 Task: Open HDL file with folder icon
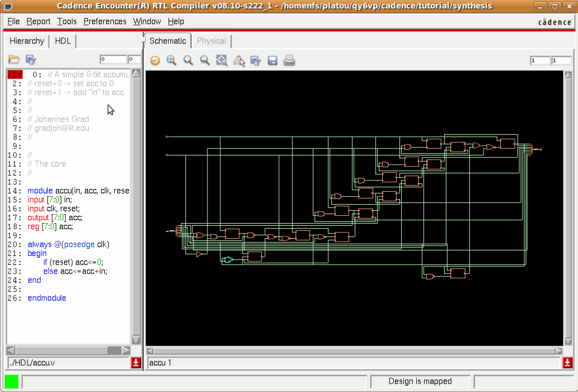click(13, 59)
